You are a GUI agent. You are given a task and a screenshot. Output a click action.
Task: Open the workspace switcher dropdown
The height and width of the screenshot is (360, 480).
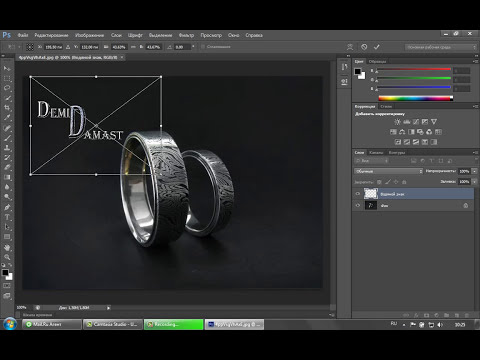(441, 47)
